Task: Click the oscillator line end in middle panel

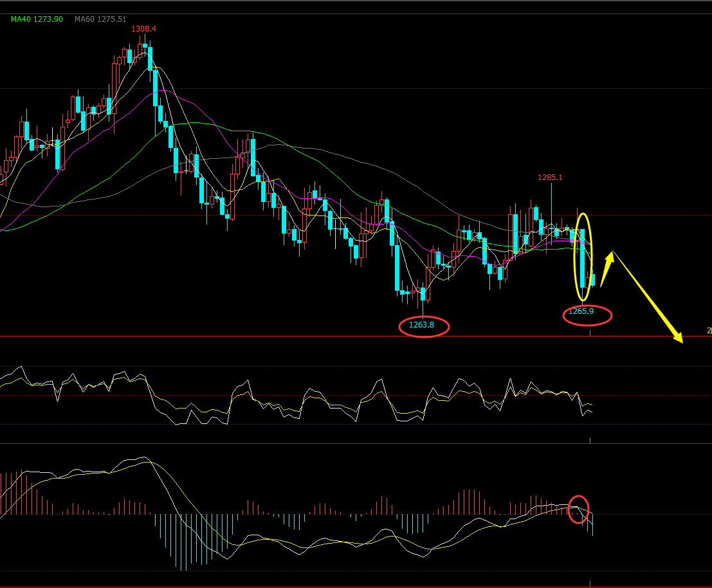Action: 590,412
